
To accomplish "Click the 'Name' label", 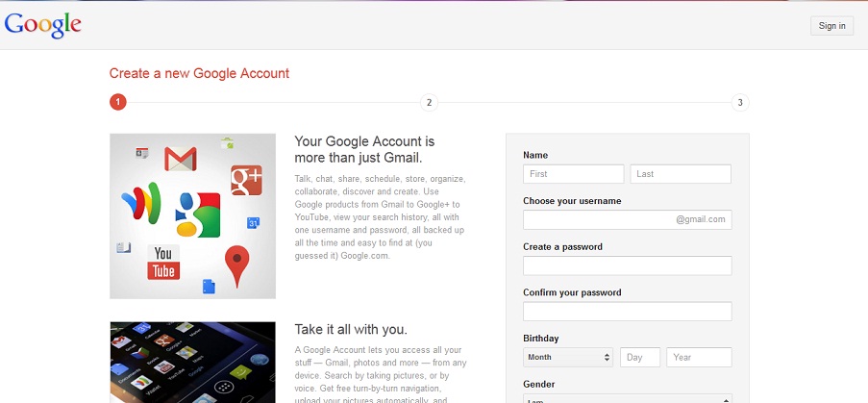I will coord(535,155).
